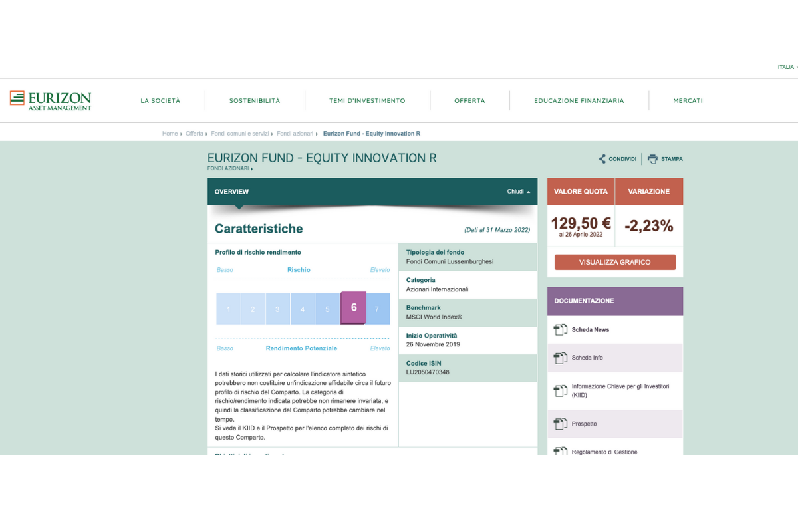798x532 pixels.
Task: Click the Stampa printer icon
Action: pos(652,159)
